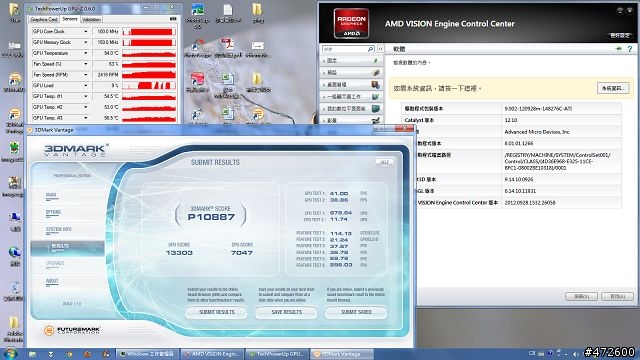
Task: Switch to the Sensors tab in GPU-Z
Action: click(70, 19)
